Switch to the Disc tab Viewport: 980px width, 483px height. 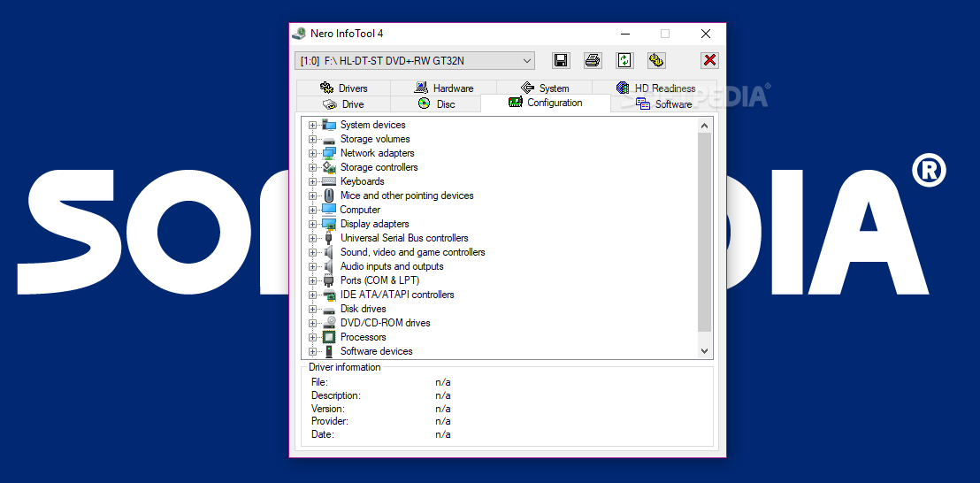pos(436,104)
